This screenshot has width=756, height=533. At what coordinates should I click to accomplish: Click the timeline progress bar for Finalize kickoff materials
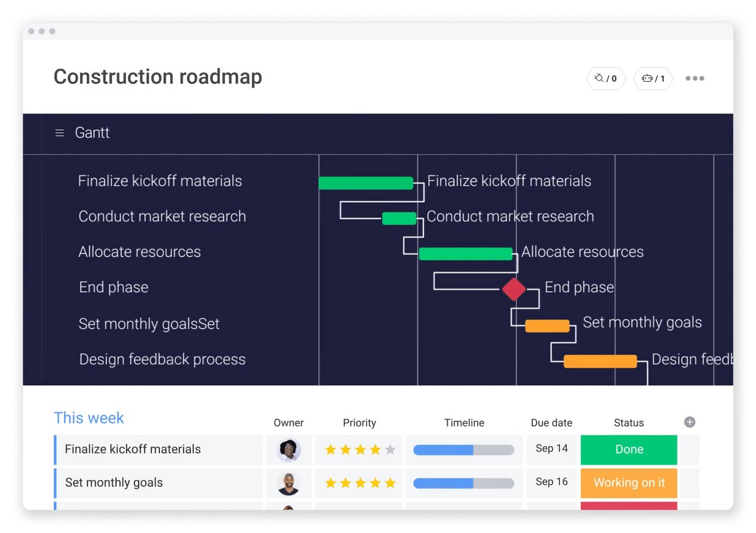coord(464,450)
